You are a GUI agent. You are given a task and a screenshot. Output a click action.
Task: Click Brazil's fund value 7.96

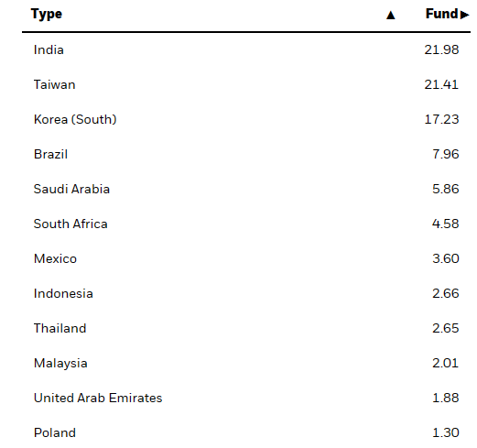[446, 154]
